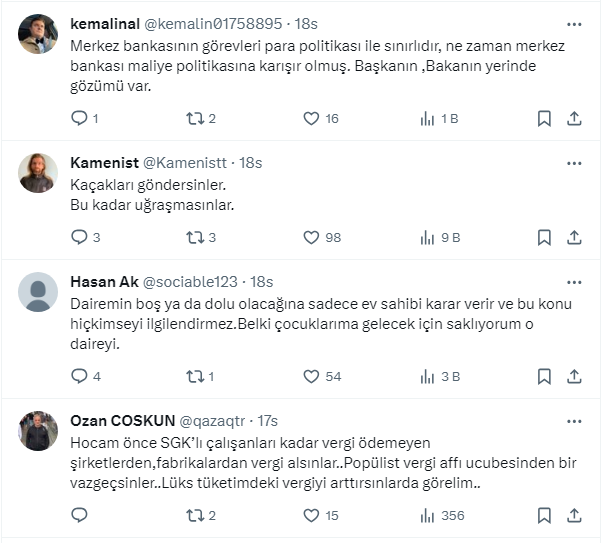Reply to kemalinal's tweet
Viewport: 609px width, 543px height.
[x=81, y=118]
